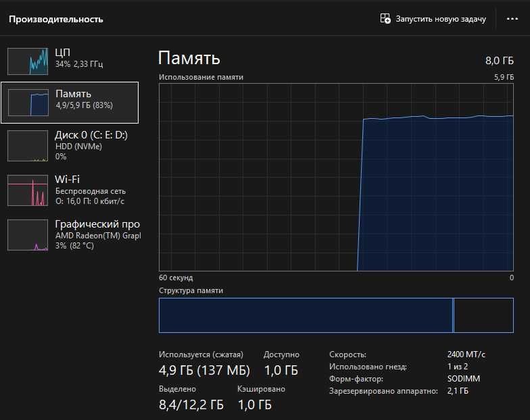This screenshot has height=420, width=530.
Task: Click the Run new task icon
Action: coord(385,19)
